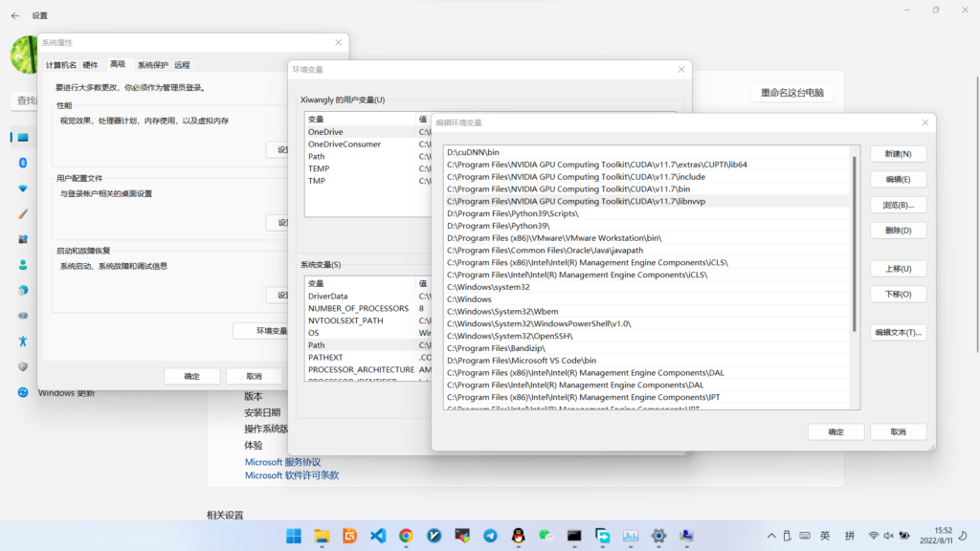
Task: Open the notification moon icon beside the clock
Action: pos(963,536)
